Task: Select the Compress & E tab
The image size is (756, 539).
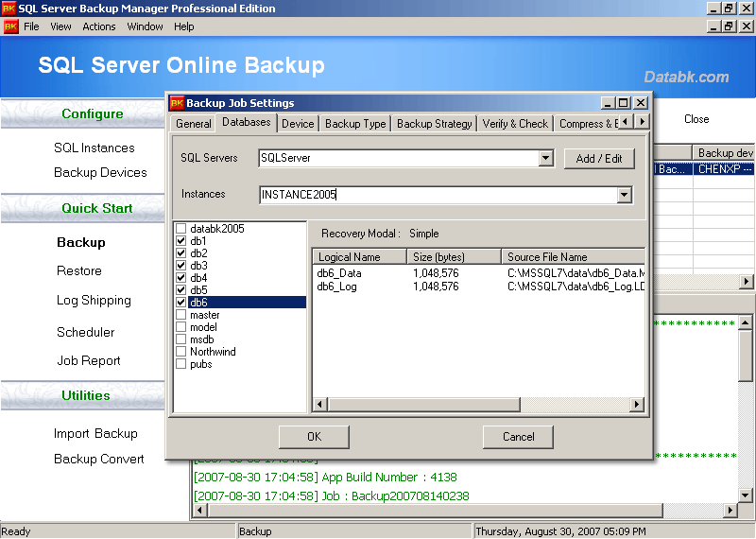Action: (587, 124)
